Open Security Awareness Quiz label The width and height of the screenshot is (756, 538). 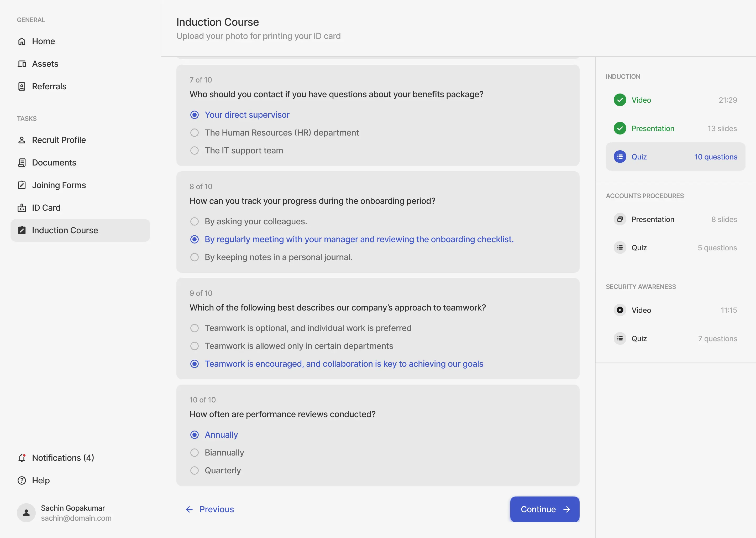tap(639, 339)
